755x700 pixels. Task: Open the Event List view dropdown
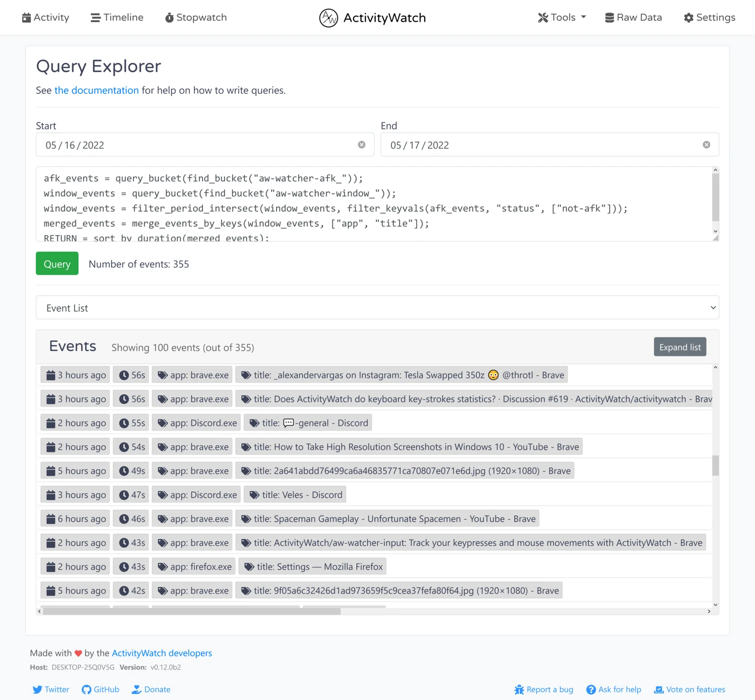point(377,308)
